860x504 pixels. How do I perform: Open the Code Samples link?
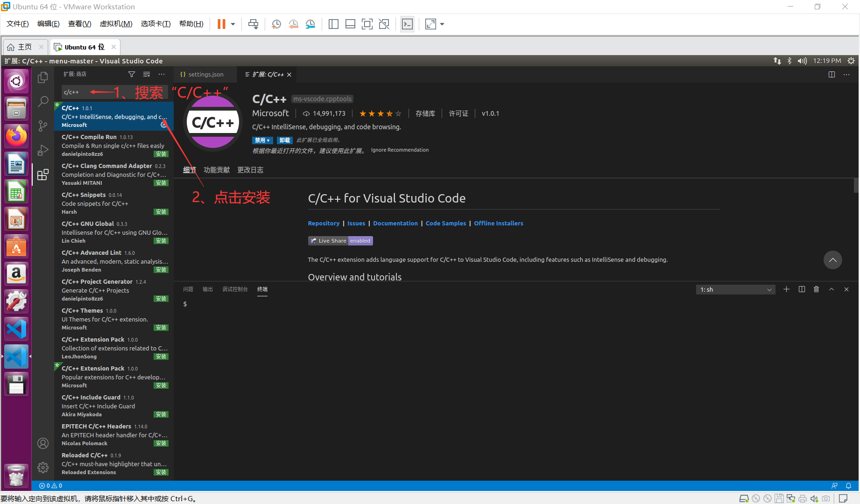click(x=446, y=224)
